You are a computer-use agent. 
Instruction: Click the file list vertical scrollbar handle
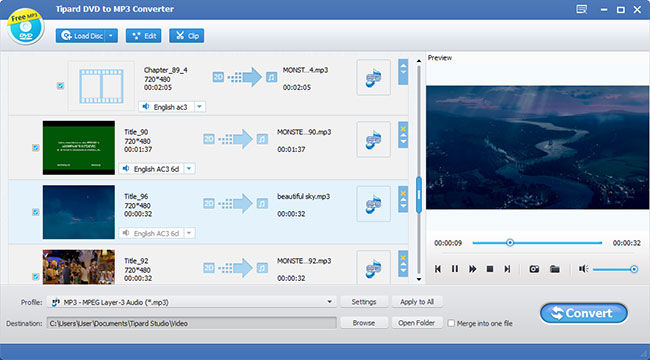(419, 195)
